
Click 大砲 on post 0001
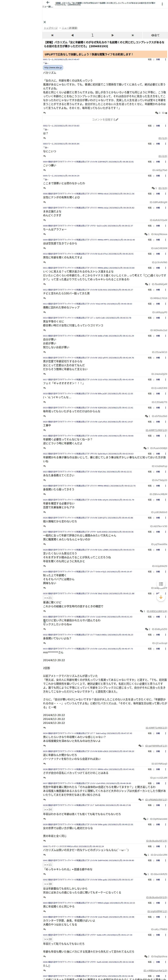click(158, 59)
